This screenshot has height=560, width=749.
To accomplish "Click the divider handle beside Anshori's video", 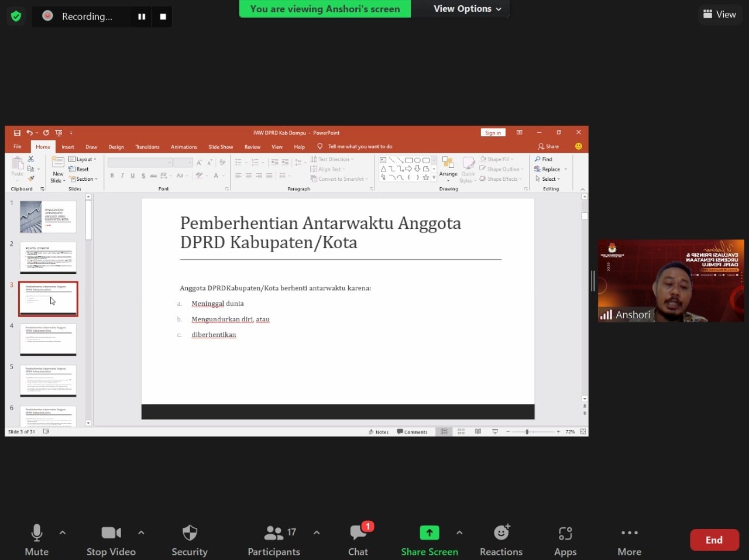I will [593, 281].
